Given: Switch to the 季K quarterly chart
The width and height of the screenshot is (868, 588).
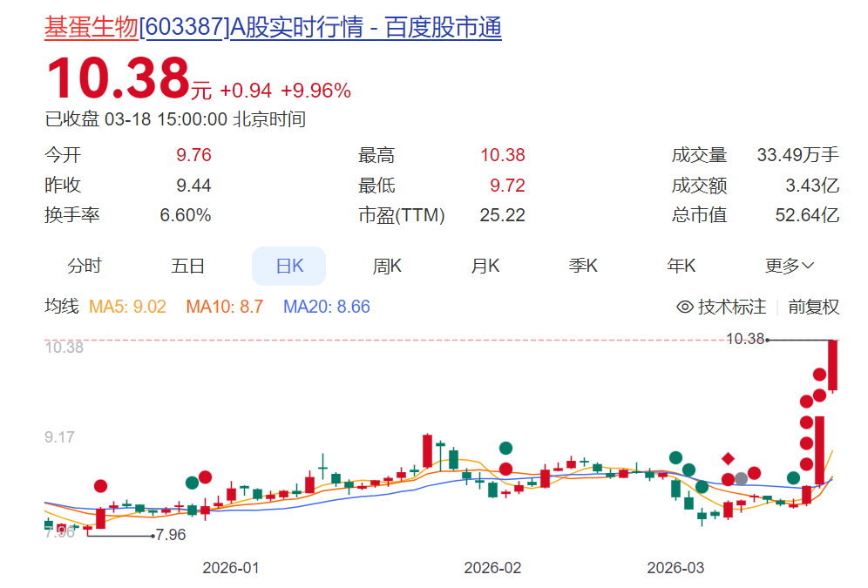Looking at the screenshot, I should tap(583, 266).
